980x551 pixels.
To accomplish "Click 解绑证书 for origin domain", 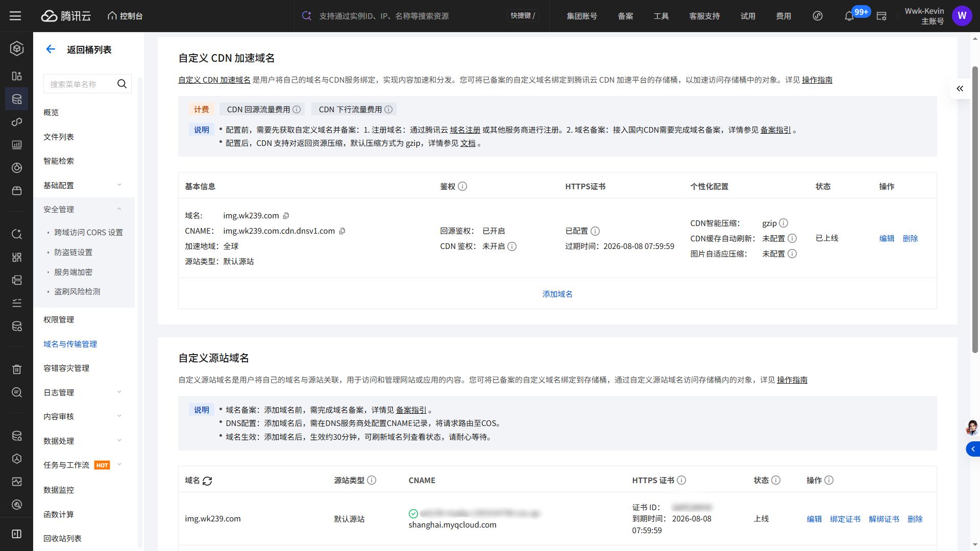I will coord(884,519).
